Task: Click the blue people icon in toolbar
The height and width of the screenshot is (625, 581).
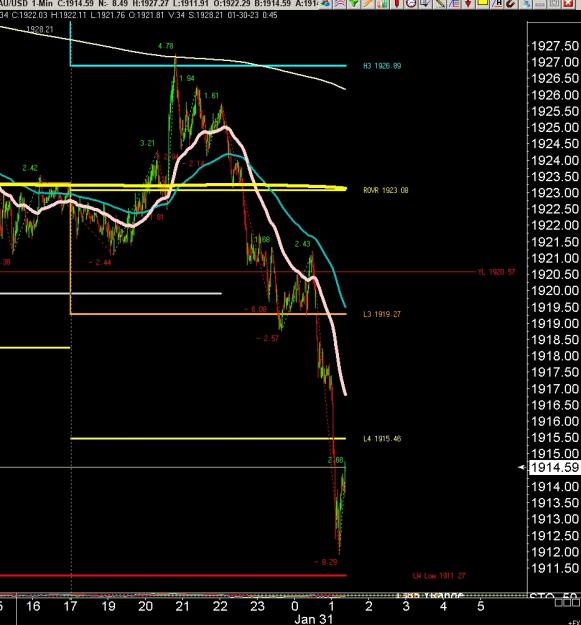Action: (x=325, y=4)
